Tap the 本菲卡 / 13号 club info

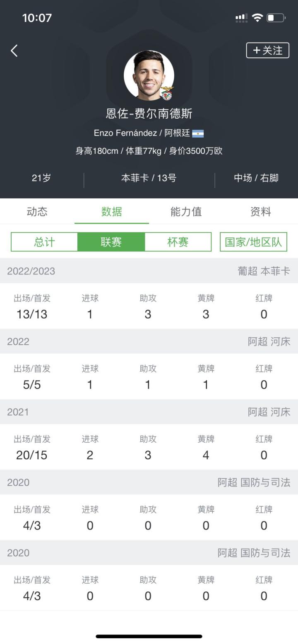point(149,178)
